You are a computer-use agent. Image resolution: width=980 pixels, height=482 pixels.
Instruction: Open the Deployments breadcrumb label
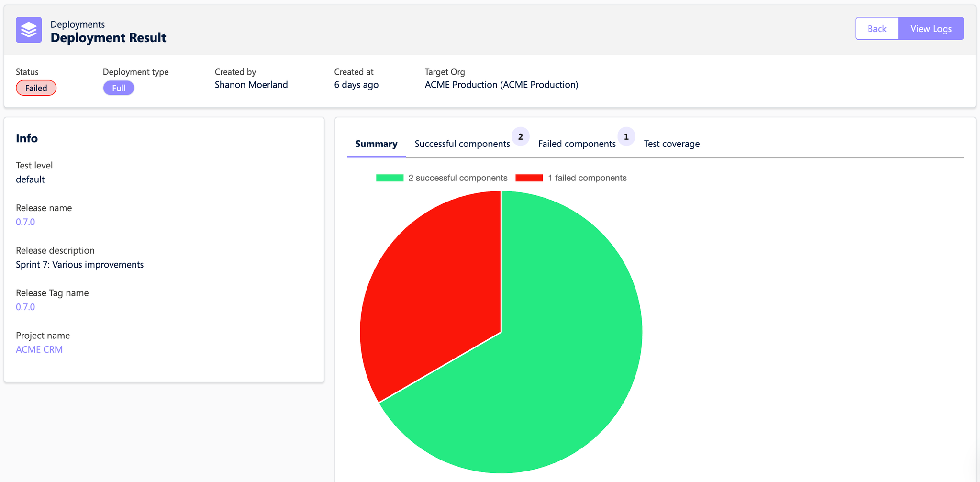[x=78, y=24]
